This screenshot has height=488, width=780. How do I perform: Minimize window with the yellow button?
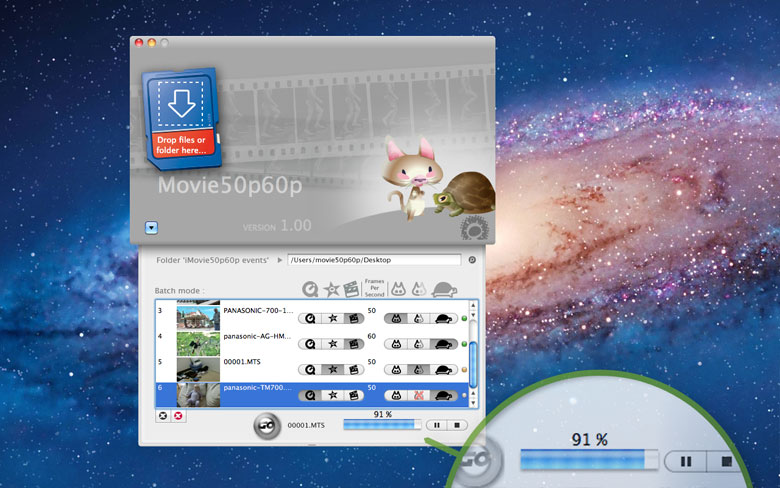tap(152, 43)
